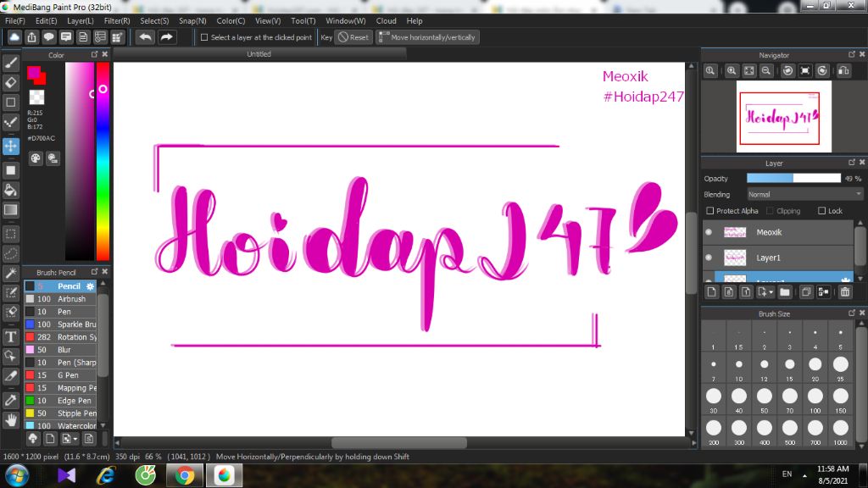Zoom out using the Navigator minus magnifier
The height and width of the screenshot is (488, 868).
766,71
